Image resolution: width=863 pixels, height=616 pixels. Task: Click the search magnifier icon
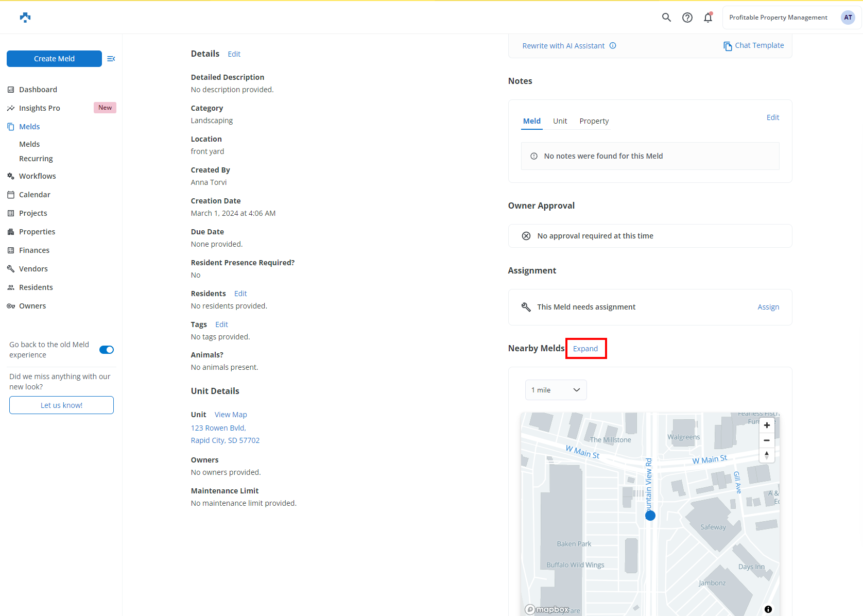666,18
